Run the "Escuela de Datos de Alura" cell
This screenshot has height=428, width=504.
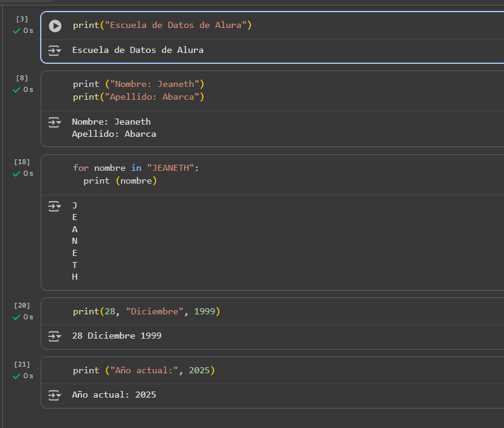pyautogui.click(x=55, y=26)
